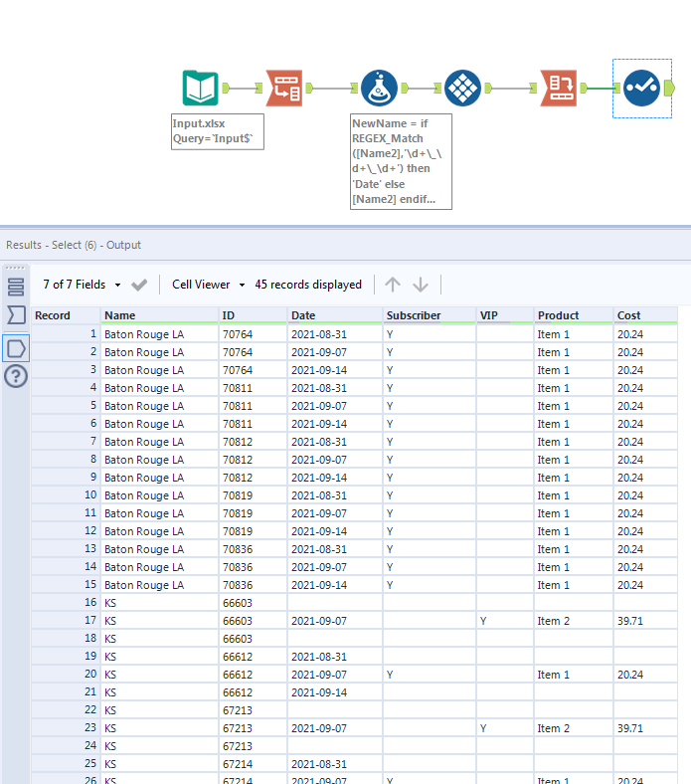Show all messages list icon in results sidebar

pos(16,288)
